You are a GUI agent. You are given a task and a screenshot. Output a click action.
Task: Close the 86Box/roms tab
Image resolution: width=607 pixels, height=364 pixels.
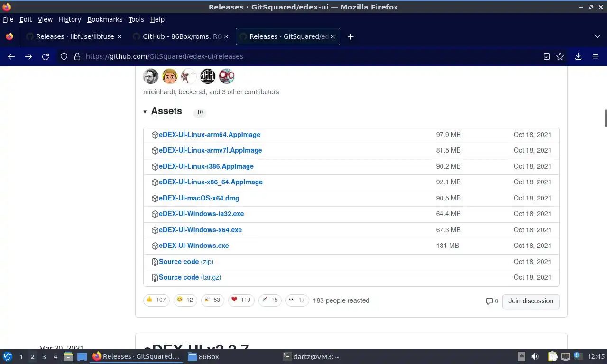tap(226, 36)
